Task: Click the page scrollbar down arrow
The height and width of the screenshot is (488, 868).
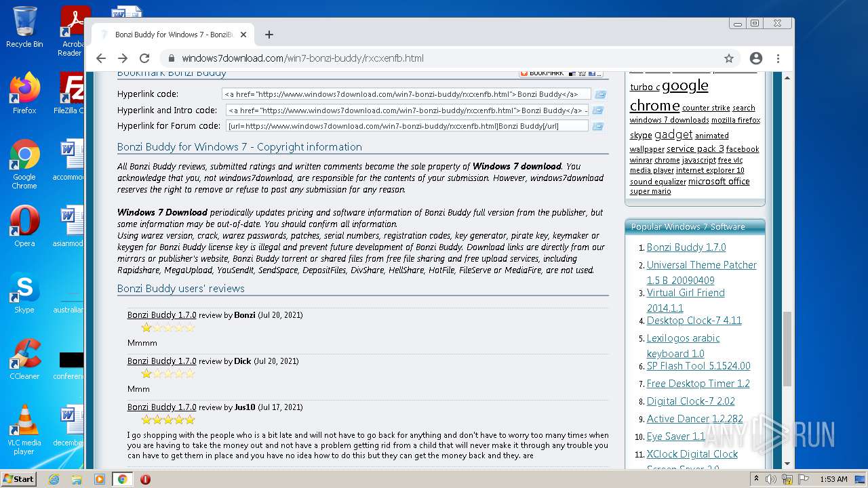Action: tap(787, 464)
